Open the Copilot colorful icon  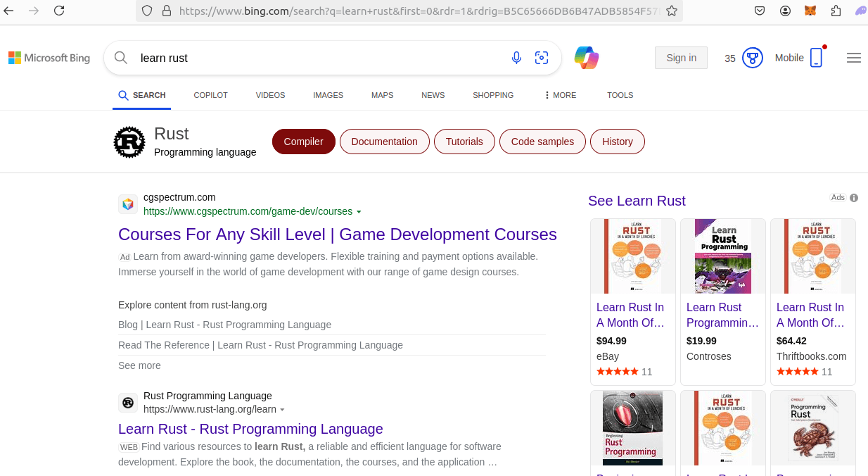[586, 58]
